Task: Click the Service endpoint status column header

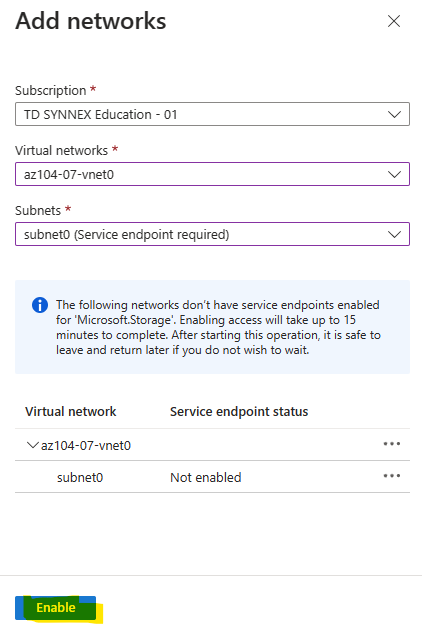Action: tap(239, 411)
